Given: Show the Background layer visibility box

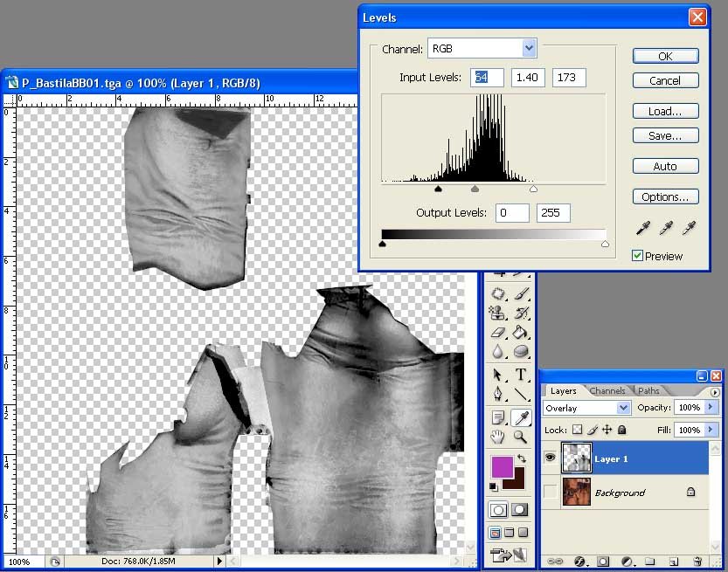Looking at the screenshot, I should coord(551,493).
